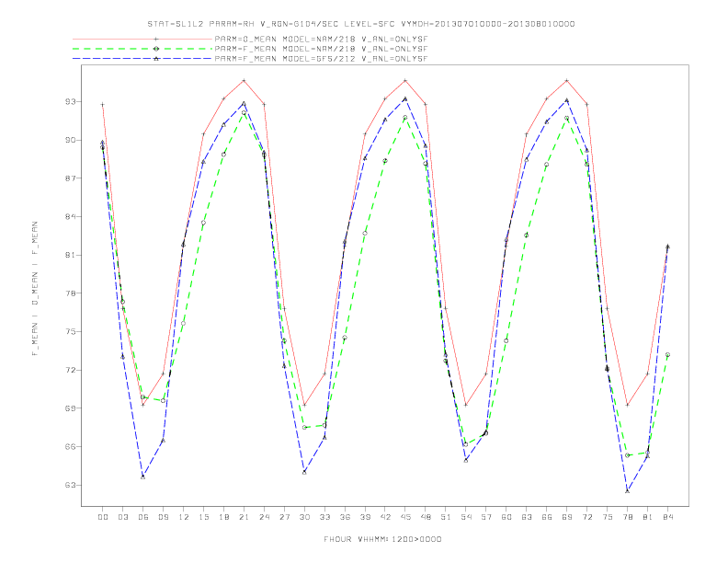728x563 pixels.
Task: Click y-axis tick label 78
Action: click(70, 293)
